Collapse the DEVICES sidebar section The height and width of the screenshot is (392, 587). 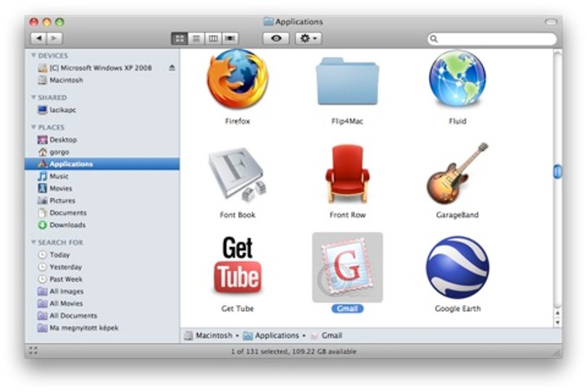click(x=33, y=55)
